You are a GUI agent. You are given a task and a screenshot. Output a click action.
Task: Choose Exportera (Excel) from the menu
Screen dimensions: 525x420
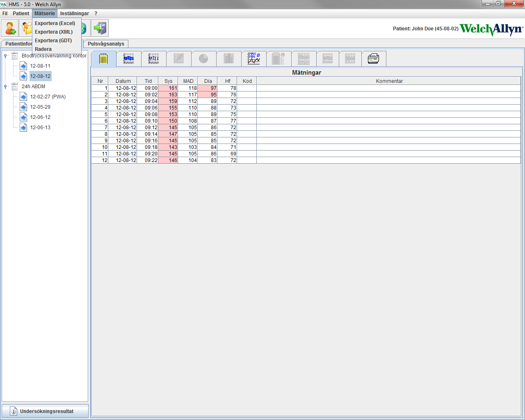click(x=57, y=23)
